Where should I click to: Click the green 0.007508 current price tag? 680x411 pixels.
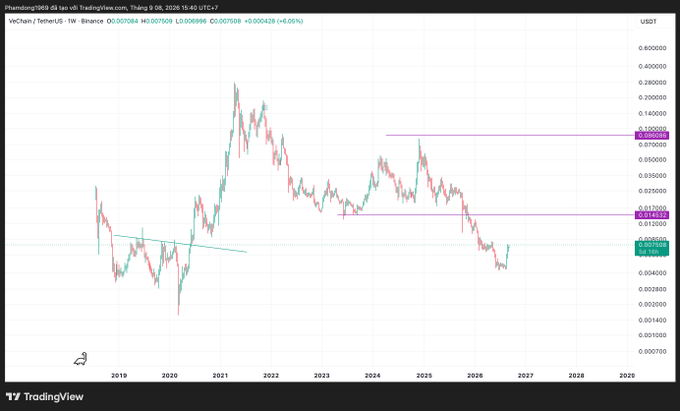click(652, 248)
